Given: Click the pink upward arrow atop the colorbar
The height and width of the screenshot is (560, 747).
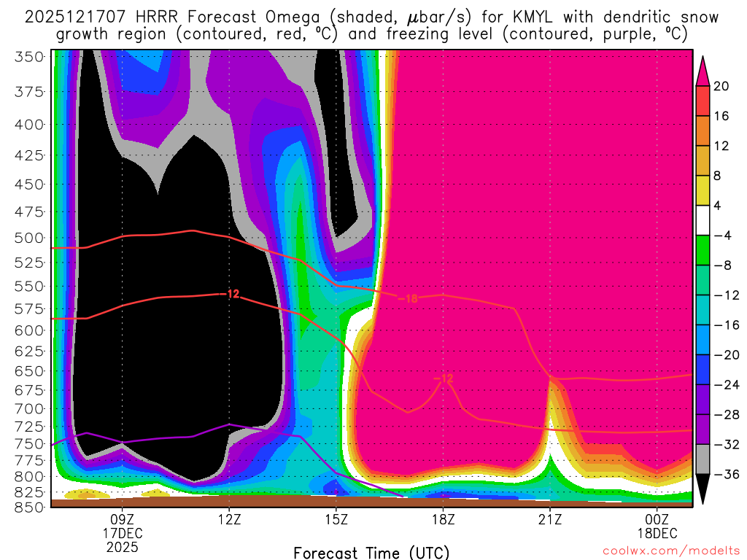Looking at the screenshot, I should (x=703, y=72).
